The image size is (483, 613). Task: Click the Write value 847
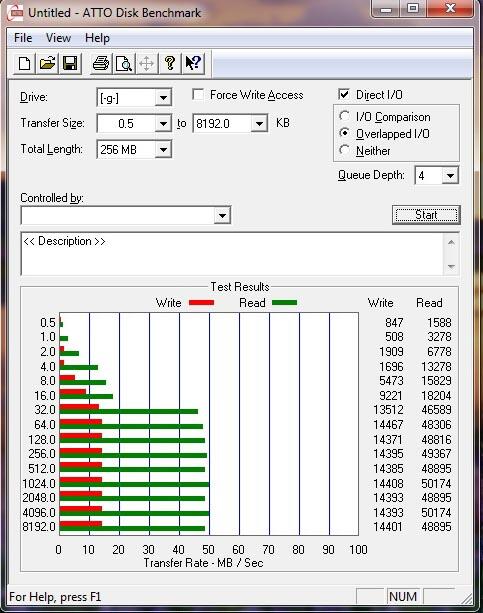pos(394,323)
